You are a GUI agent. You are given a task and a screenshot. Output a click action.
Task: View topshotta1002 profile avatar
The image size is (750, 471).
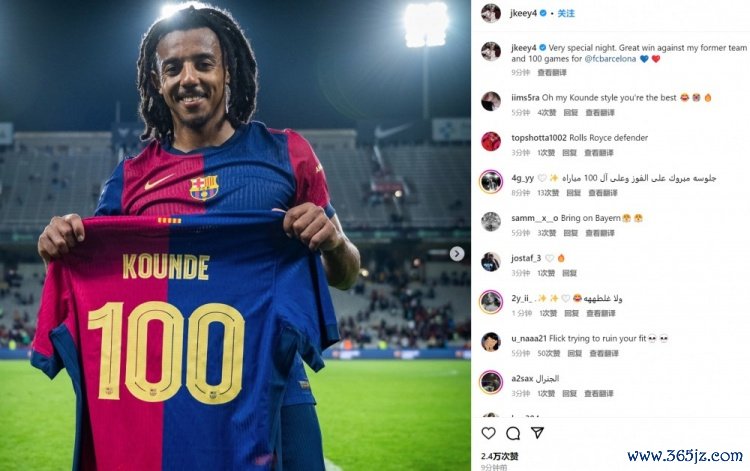pos(491,142)
